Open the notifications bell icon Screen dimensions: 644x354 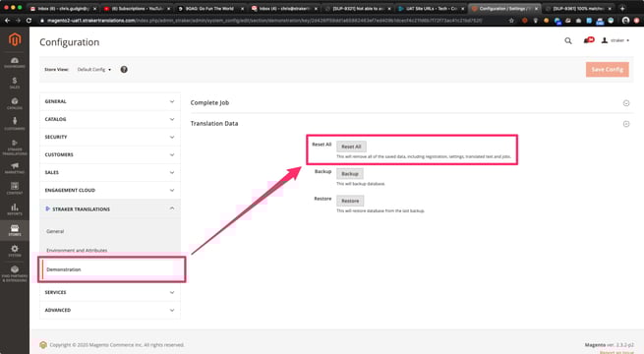tap(589, 40)
